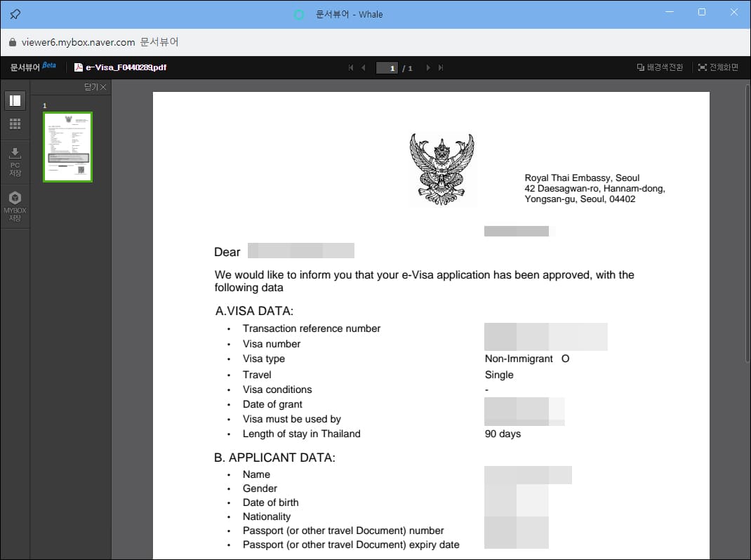This screenshot has width=751, height=560.
Task: Jump to the first page arrow
Action: click(351, 68)
